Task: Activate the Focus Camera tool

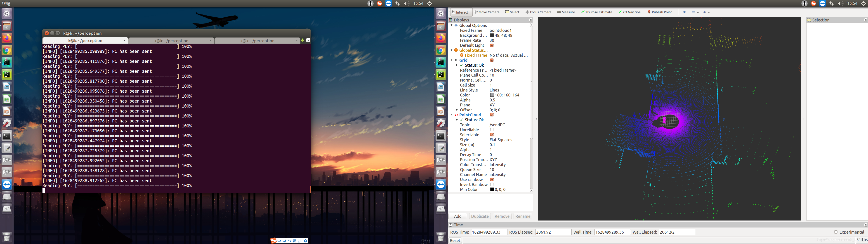Action: pos(538,12)
